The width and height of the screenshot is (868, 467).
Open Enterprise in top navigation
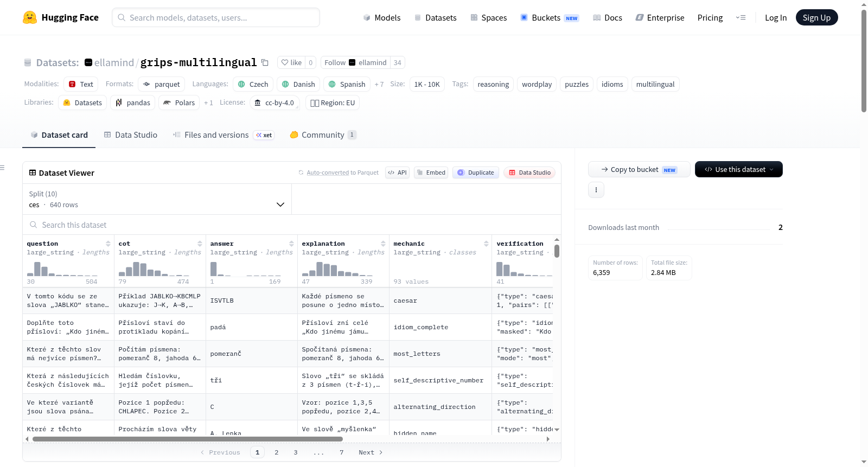(x=660, y=17)
